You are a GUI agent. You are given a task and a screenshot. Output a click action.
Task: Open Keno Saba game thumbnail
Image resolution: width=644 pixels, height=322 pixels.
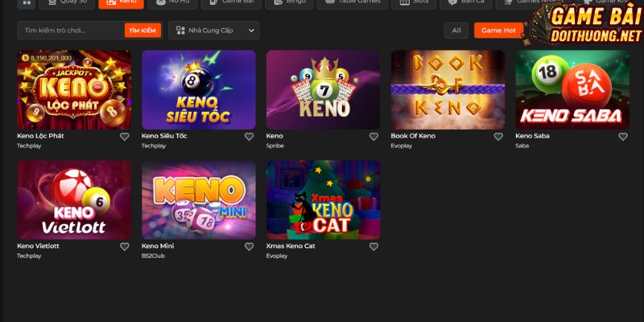pyautogui.click(x=572, y=90)
